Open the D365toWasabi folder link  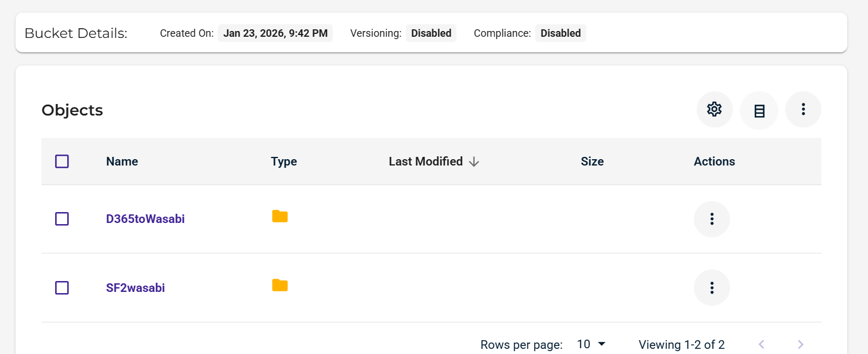point(145,219)
